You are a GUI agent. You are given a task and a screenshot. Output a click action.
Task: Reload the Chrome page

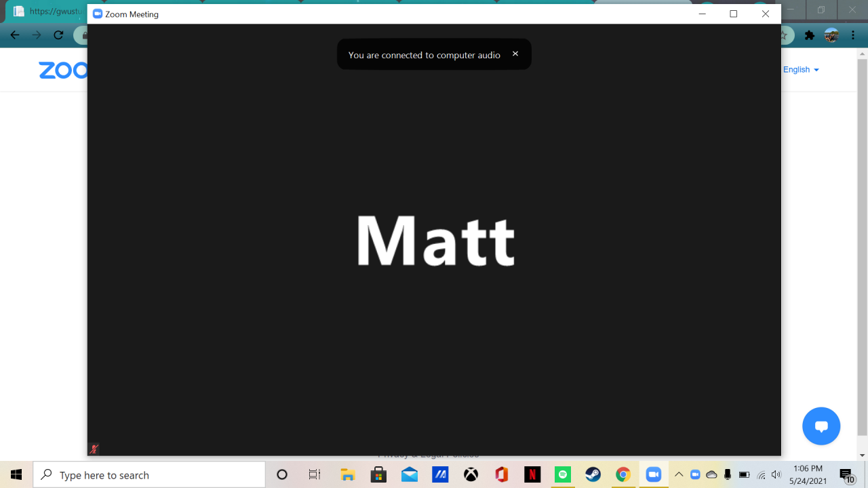pos(58,35)
